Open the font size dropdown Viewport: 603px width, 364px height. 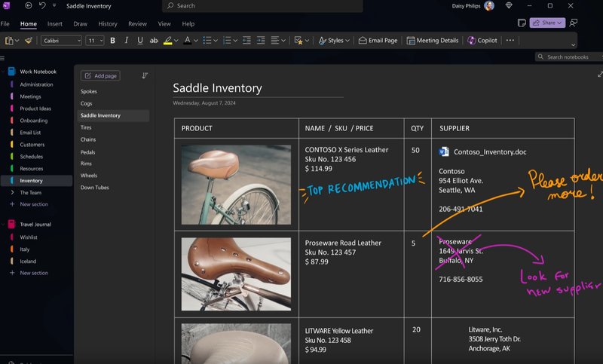click(x=95, y=41)
